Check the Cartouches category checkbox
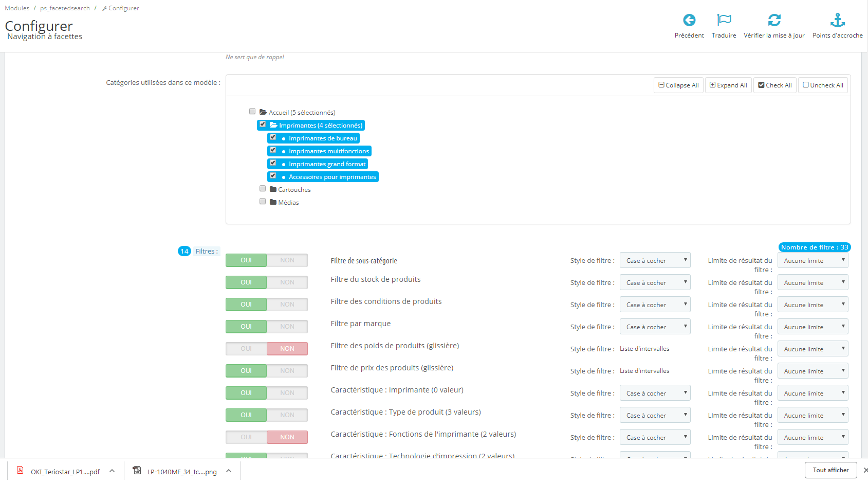868x483 pixels. point(263,188)
